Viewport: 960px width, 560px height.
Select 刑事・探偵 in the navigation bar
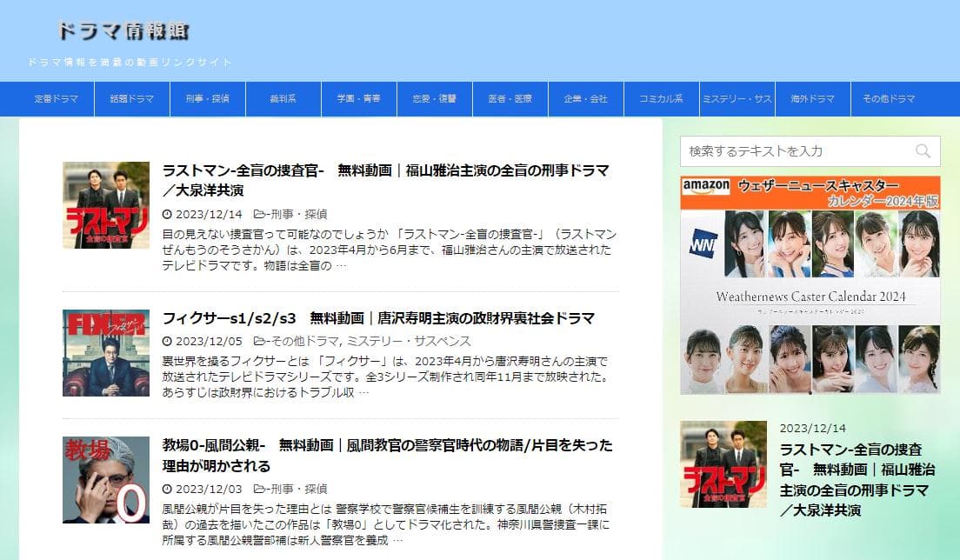click(208, 98)
